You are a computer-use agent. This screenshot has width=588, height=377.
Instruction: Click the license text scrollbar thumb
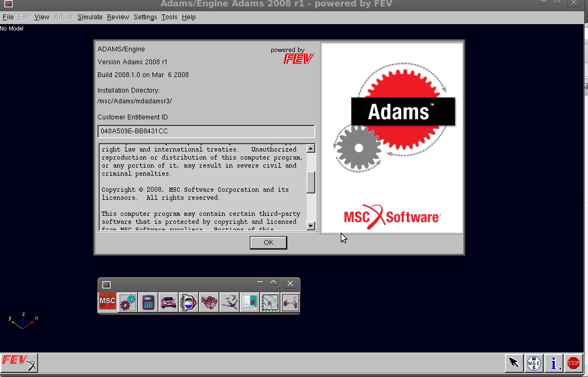(310, 183)
